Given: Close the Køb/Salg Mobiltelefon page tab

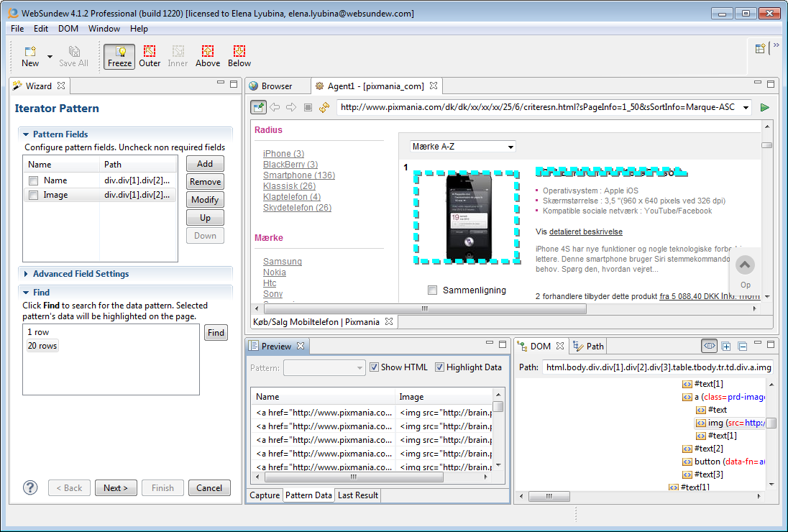Looking at the screenshot, I should coord(388,321).
